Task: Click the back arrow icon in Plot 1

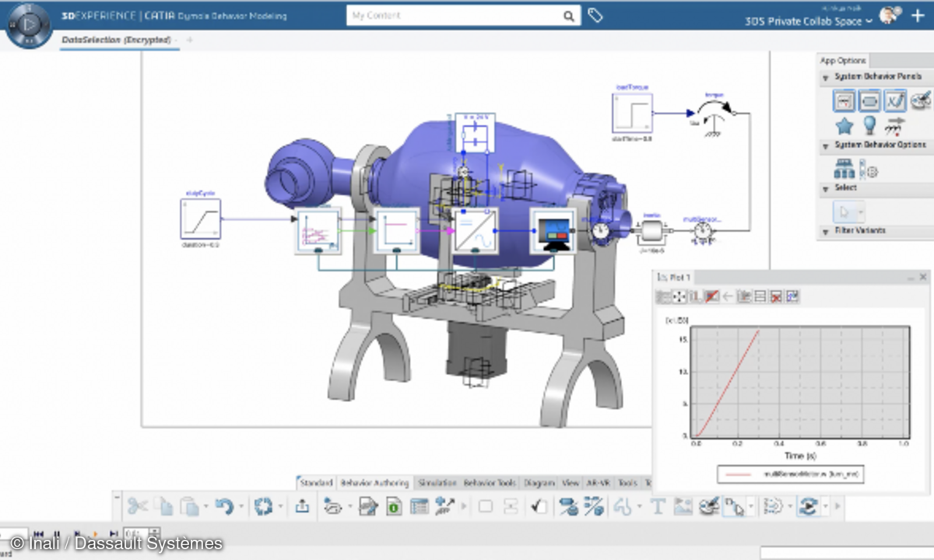Action: click(728, 296)
